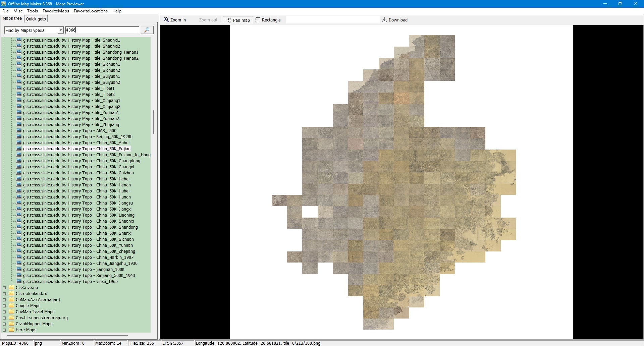Click the Download arrow icon
Viewport: 644px width, 346px height.
385,20
